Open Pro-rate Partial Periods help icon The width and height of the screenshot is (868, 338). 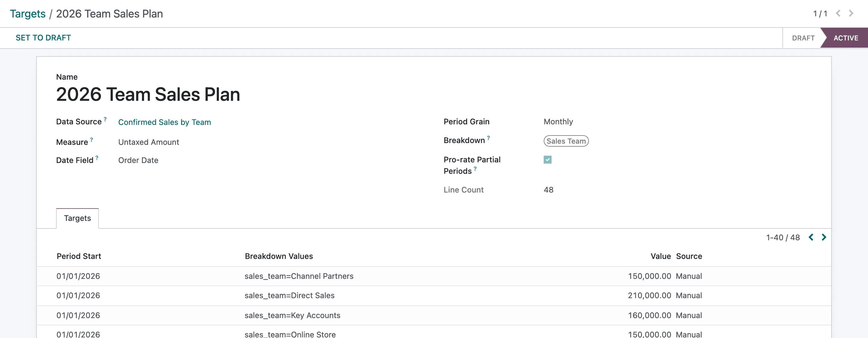[x=475, y=169]
